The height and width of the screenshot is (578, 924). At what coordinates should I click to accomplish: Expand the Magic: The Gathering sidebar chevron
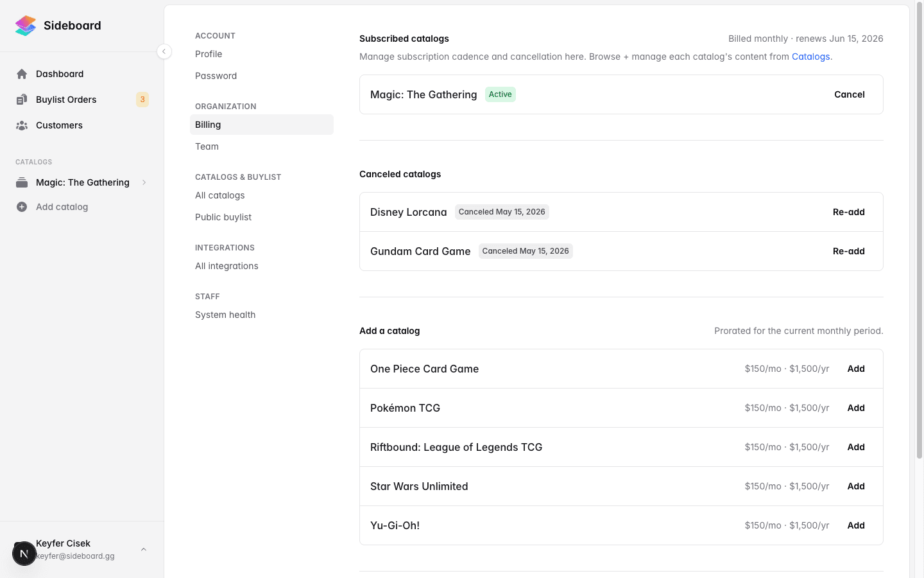coord(144,182)
